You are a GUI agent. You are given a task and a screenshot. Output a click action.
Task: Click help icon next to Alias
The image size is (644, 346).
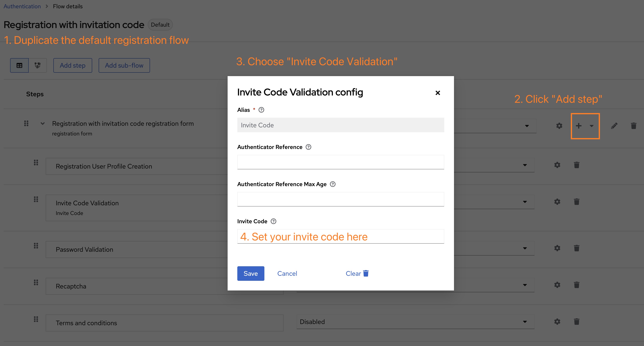(261, 110)
